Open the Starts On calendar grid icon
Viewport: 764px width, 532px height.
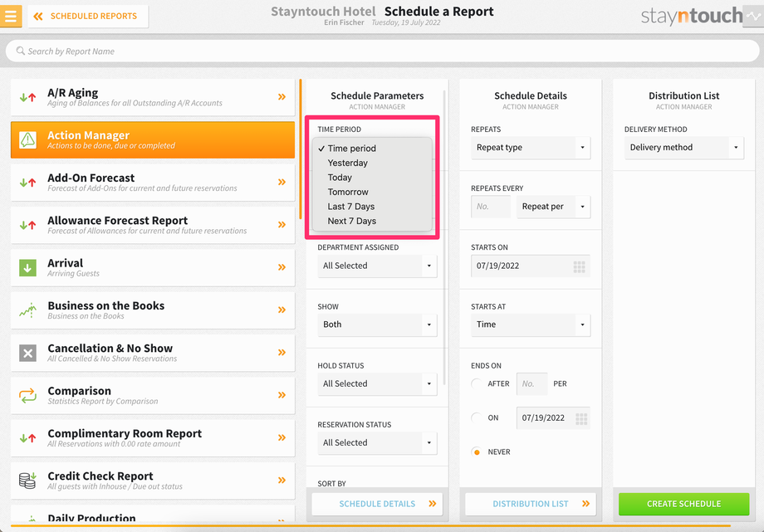click(579, 266)
